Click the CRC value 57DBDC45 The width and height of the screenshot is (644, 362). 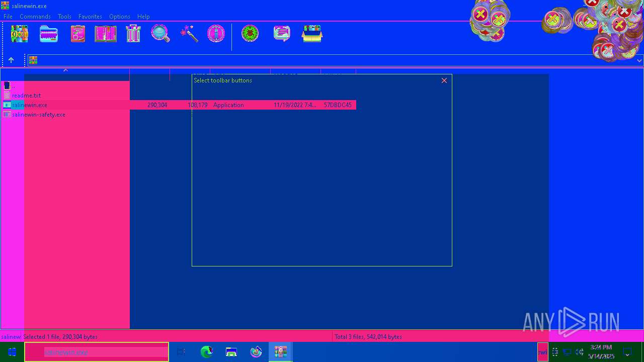[x=338, y=105]
